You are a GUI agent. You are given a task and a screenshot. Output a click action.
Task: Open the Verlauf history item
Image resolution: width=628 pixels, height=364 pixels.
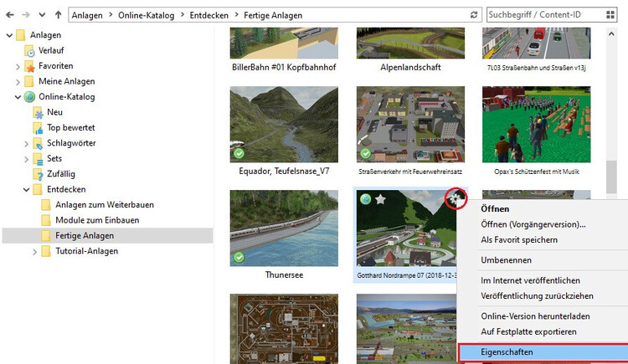[x=51, y=50]
